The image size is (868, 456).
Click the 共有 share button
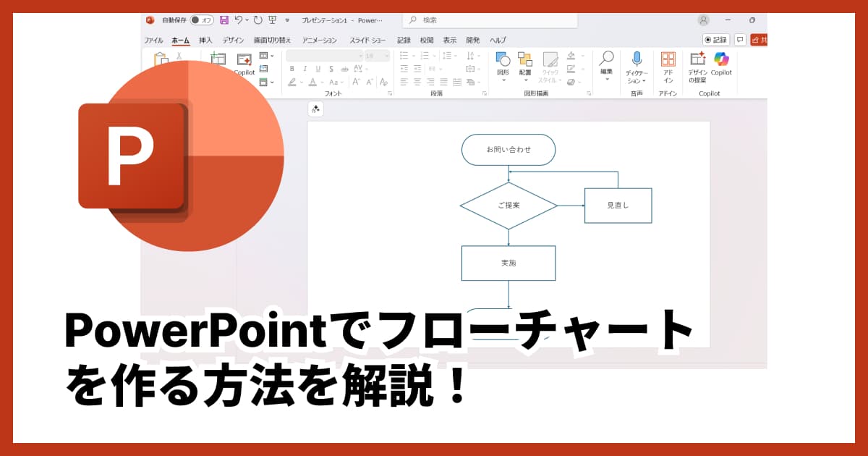coord(758,40)
